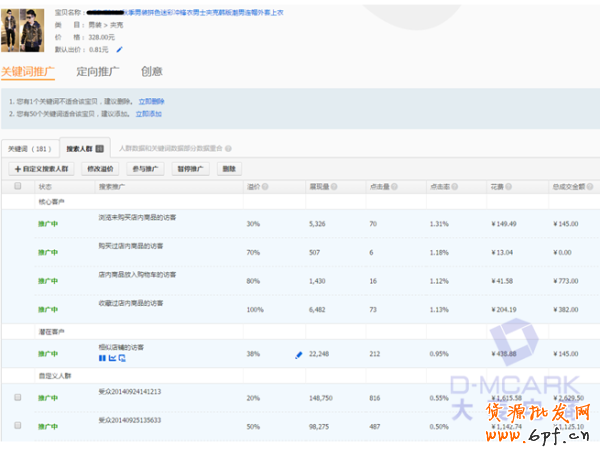
Task: Click the 立即删除 link
Action: (151, 102)
